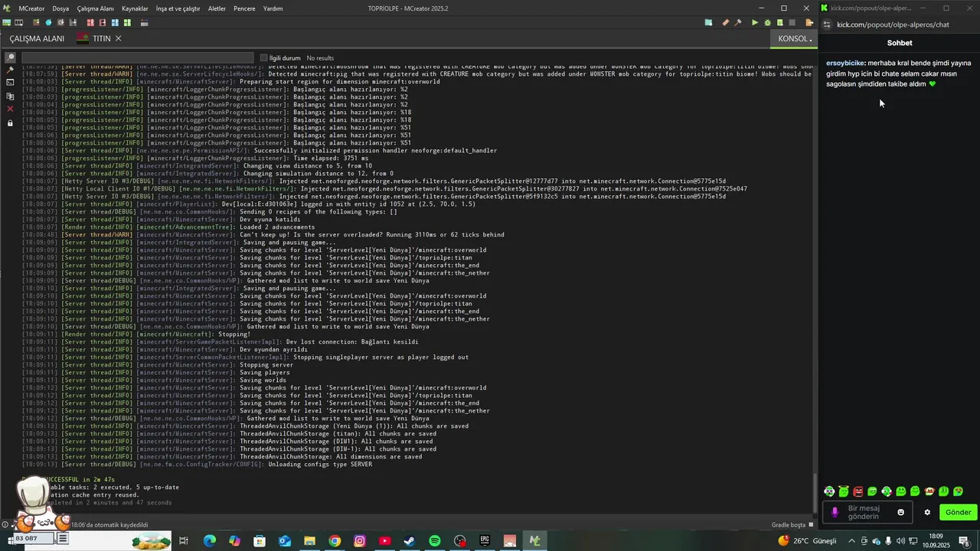
Task: Click the search magnifier icon in console sidebar
Action: pyautogui.click(x=10, y=57)
